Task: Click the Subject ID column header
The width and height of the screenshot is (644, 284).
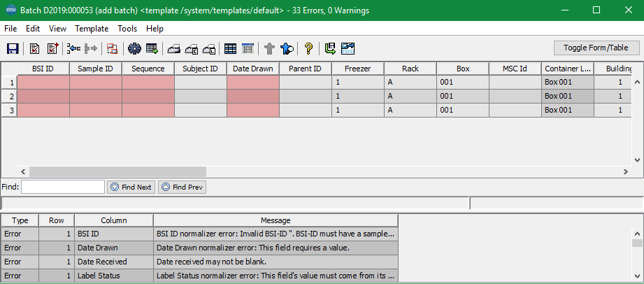Action: coord(201,69)
